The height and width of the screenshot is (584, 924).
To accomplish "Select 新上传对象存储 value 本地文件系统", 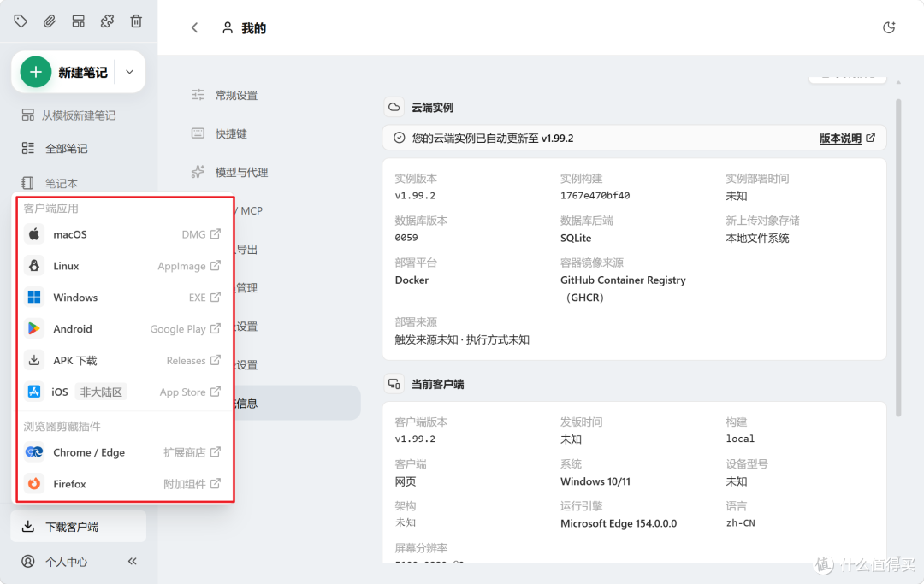I will coord(757,238).
